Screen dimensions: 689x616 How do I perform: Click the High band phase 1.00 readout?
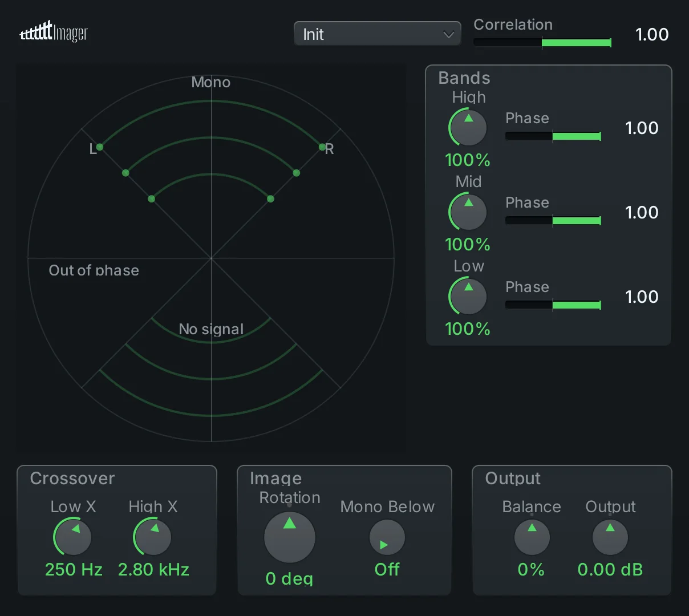[642, 128]
